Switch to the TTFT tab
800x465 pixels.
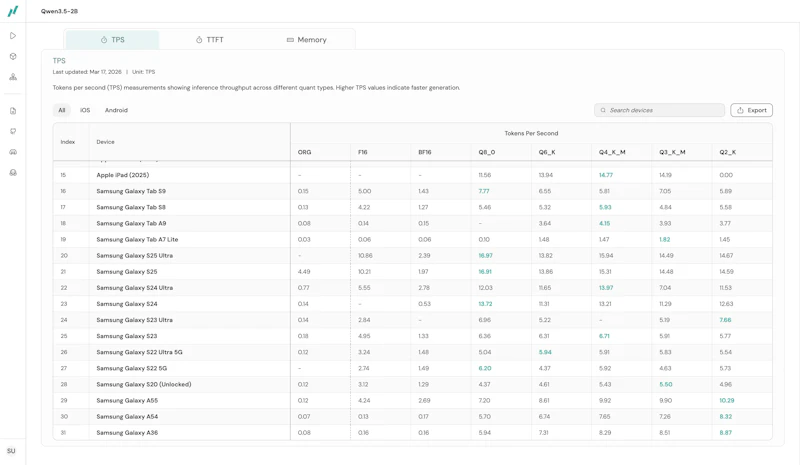tap(210, 40)
